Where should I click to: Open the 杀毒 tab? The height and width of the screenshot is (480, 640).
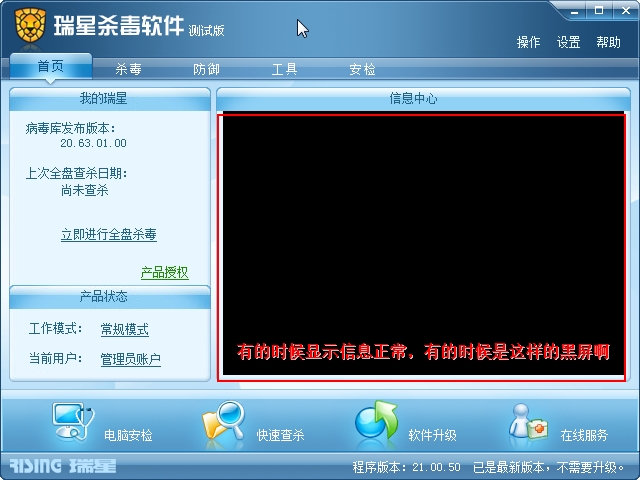coord(129,69)
